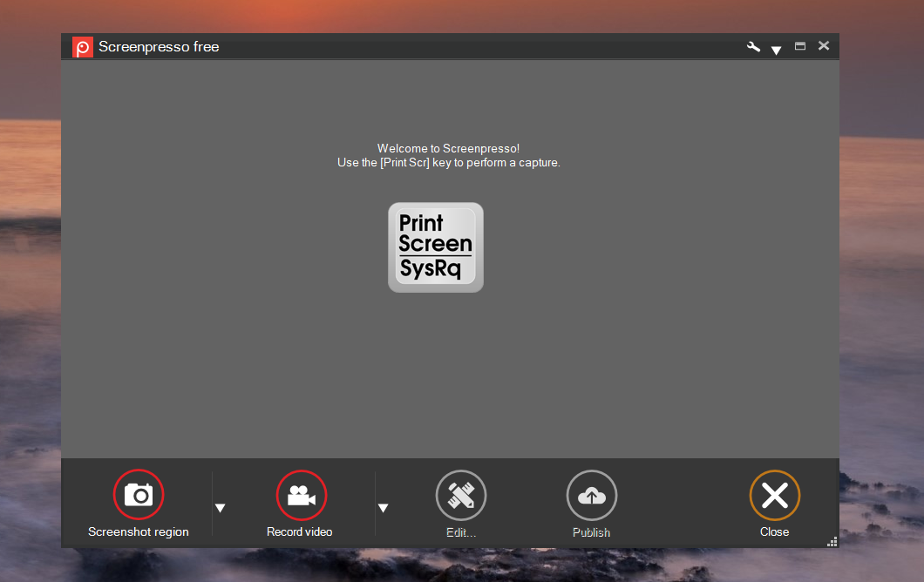924x582 pixels.
Task: Start recording with the video camera icon
Action: (302, 495)
